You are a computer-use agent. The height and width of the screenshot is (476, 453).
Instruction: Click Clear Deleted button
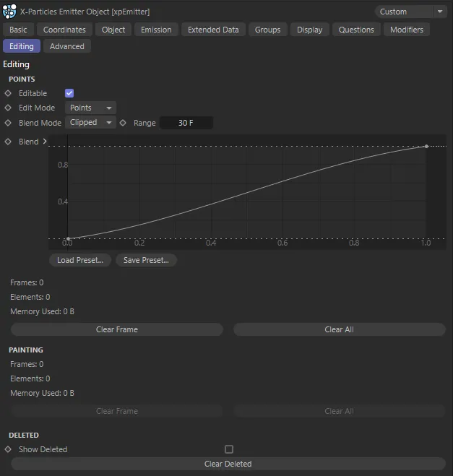coord(228,464)
